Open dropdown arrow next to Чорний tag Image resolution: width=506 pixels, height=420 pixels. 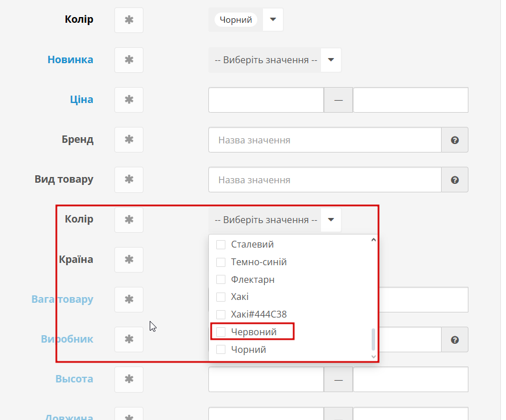273,20
